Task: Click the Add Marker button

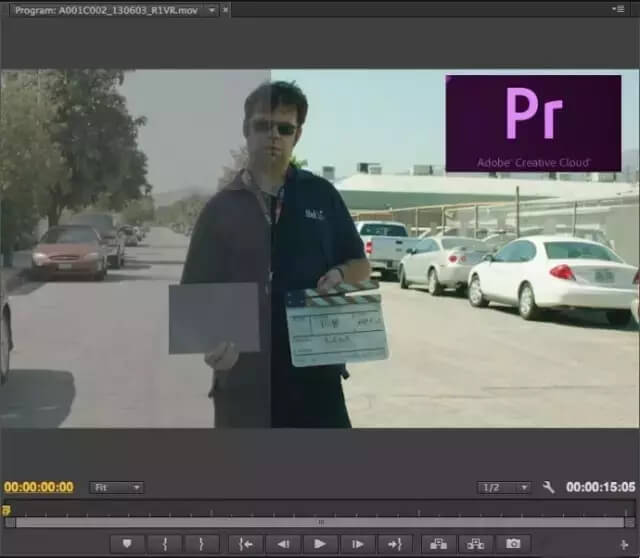Action: point(127,543)
